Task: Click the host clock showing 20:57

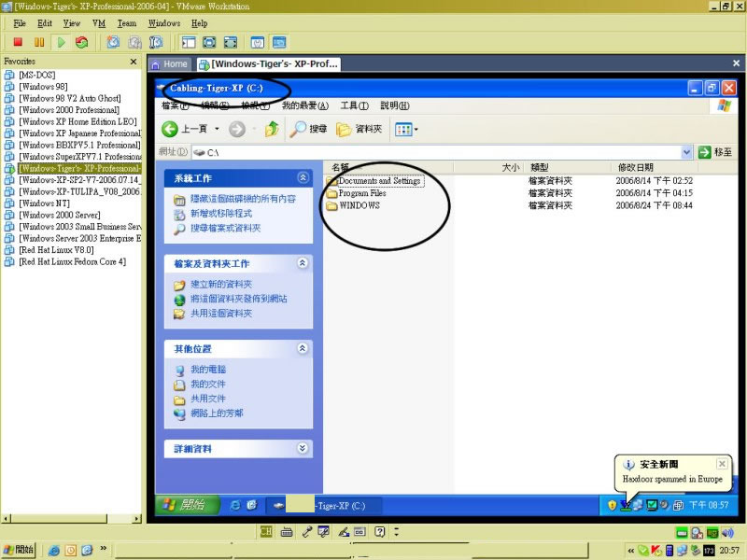Action: tap(729, 551)
